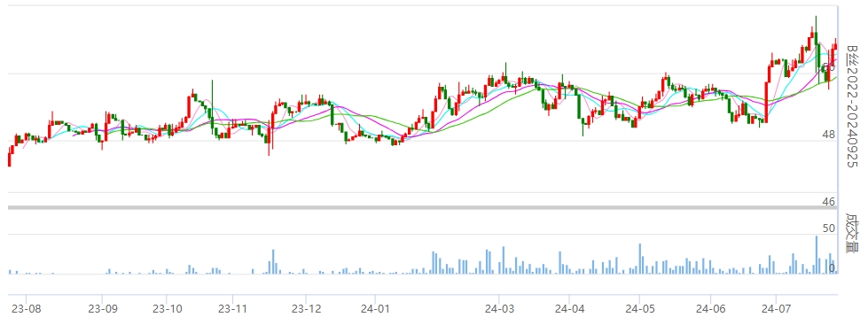Click the 23-08 date label on time axis
This screenshot has width=868, height=325.
click(x=26, y=308)
